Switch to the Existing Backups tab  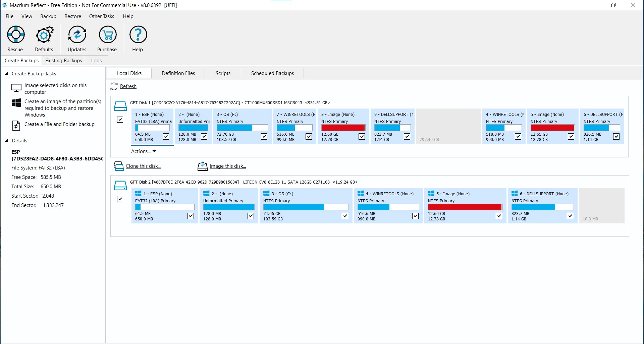point(64,61)
